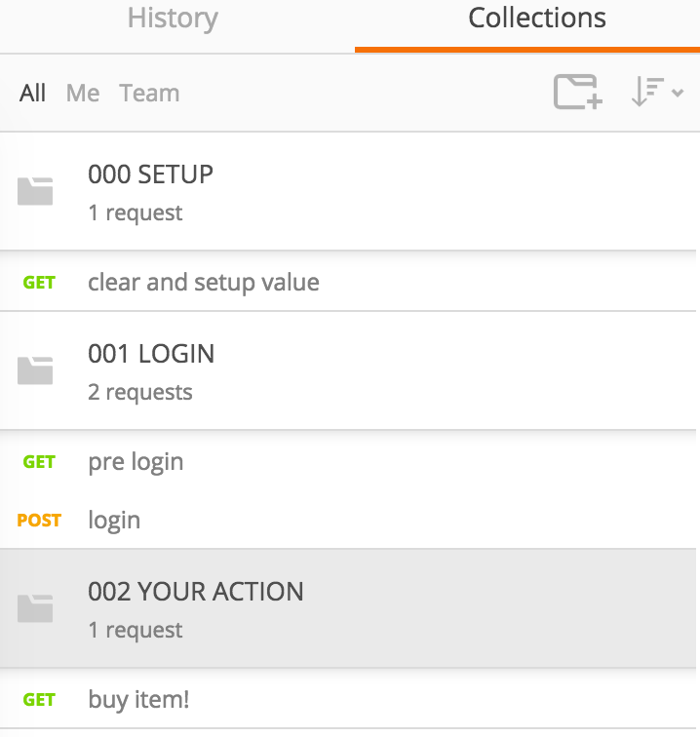700x737 pixels.
Task: Filter collections by Team
Action: [149, 94]
